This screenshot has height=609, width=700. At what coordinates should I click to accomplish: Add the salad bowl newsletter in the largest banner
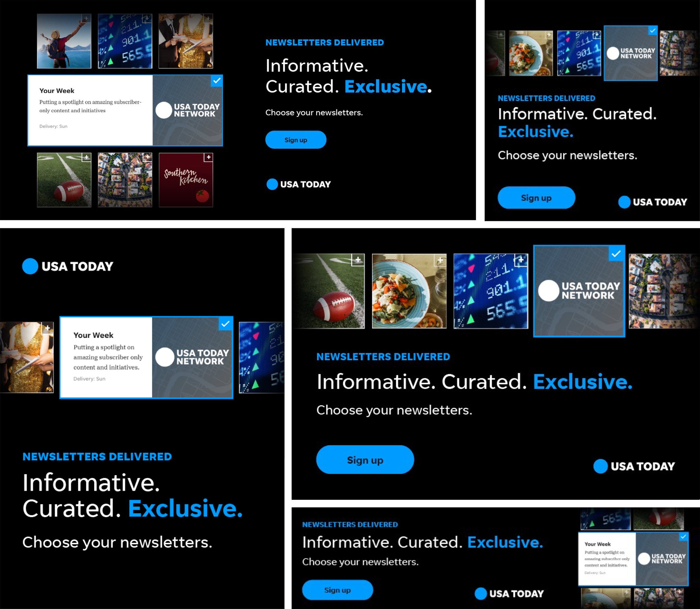[x=440, y=260]
